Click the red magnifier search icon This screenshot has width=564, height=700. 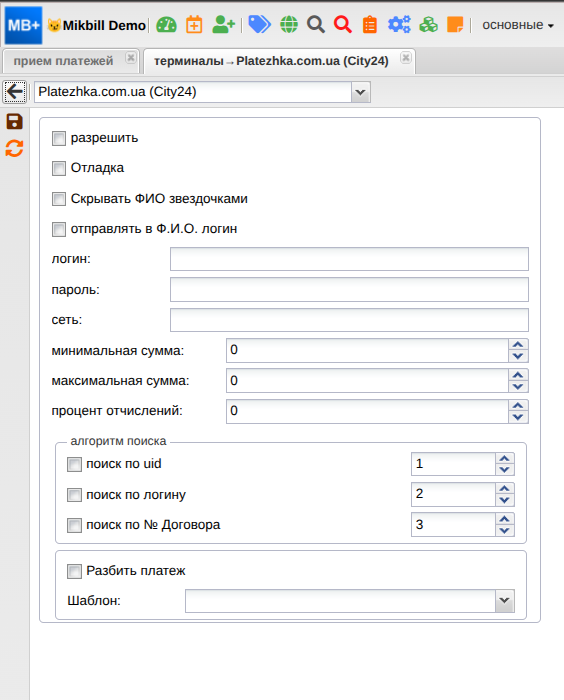click(x=343, y=25)
